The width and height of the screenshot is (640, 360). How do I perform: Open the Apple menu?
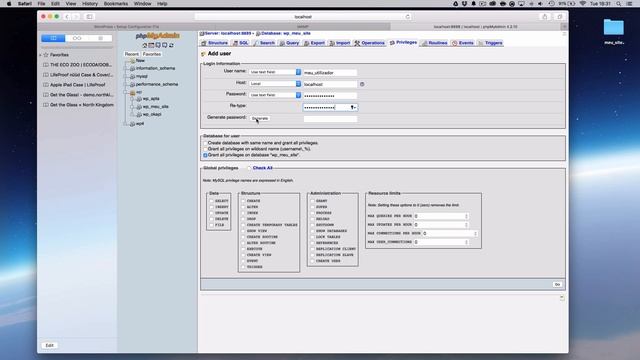click(9, 4)
